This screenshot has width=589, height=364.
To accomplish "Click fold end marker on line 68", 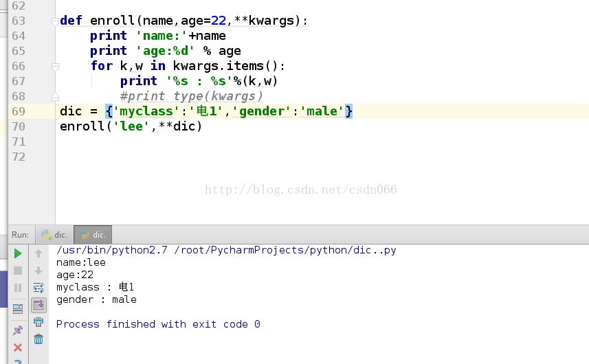I will tap(55, 97).
